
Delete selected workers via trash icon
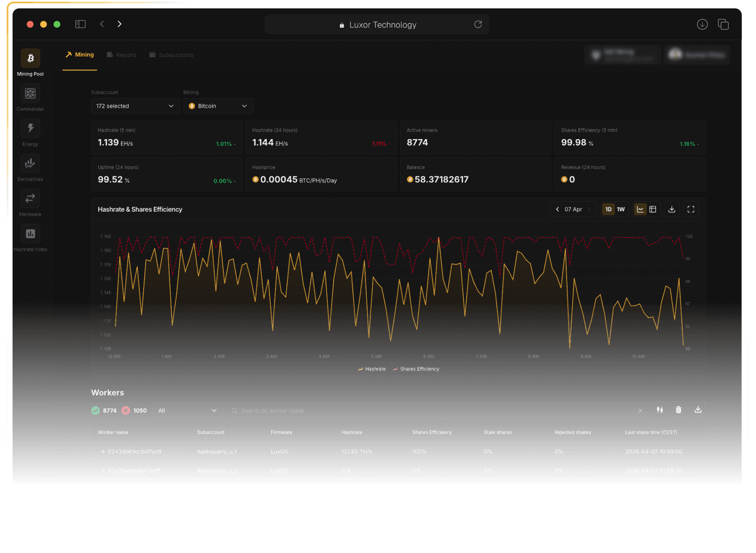679,410
